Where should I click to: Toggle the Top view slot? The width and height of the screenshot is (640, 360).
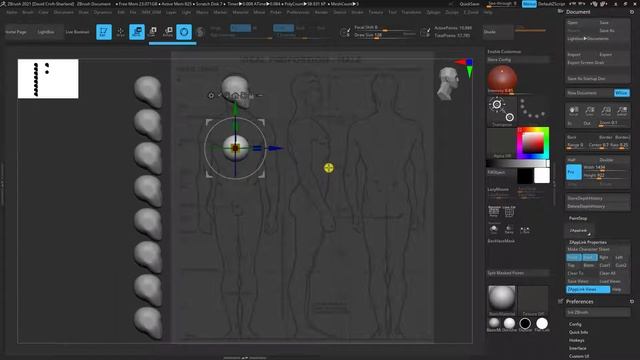[571, 265]
